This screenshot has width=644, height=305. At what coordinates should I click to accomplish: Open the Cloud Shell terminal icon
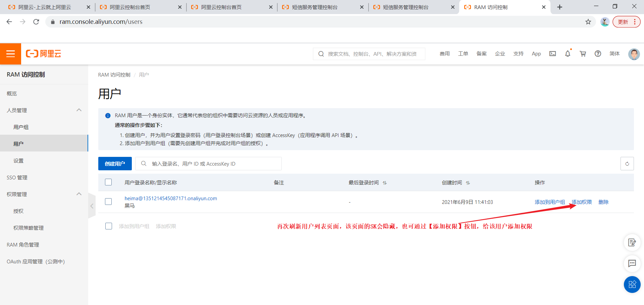pos(552,54)
